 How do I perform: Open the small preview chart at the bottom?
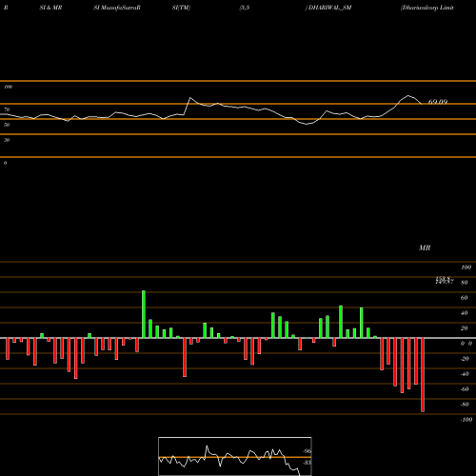(x=235, y=456)
